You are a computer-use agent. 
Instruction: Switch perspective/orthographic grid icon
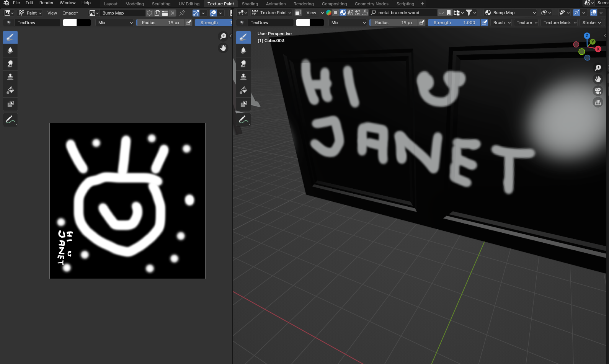(x=598, y=102)
